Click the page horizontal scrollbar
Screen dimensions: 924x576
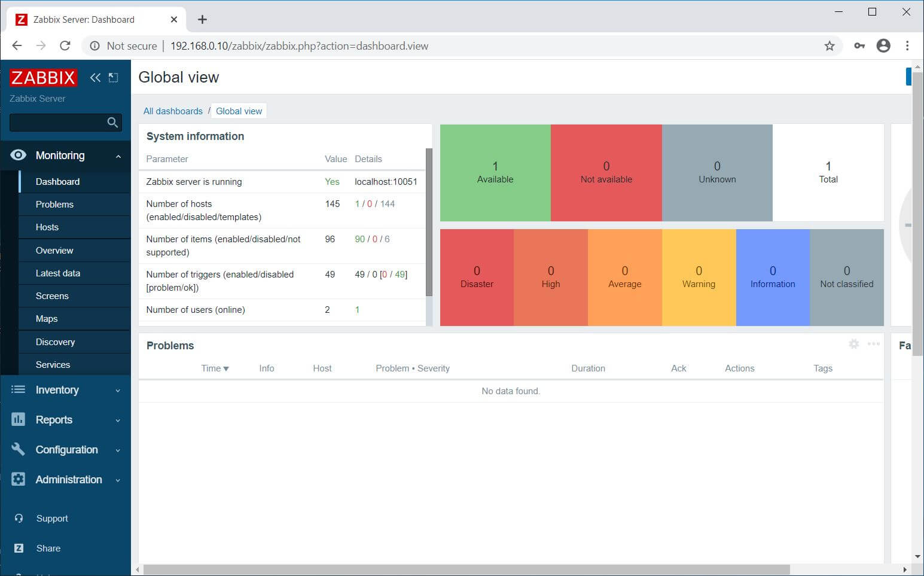(466, 570)
